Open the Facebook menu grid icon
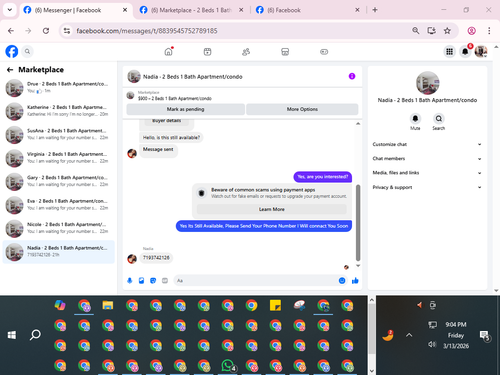Viewport: 500px width, 375px height. click(449, 52)
